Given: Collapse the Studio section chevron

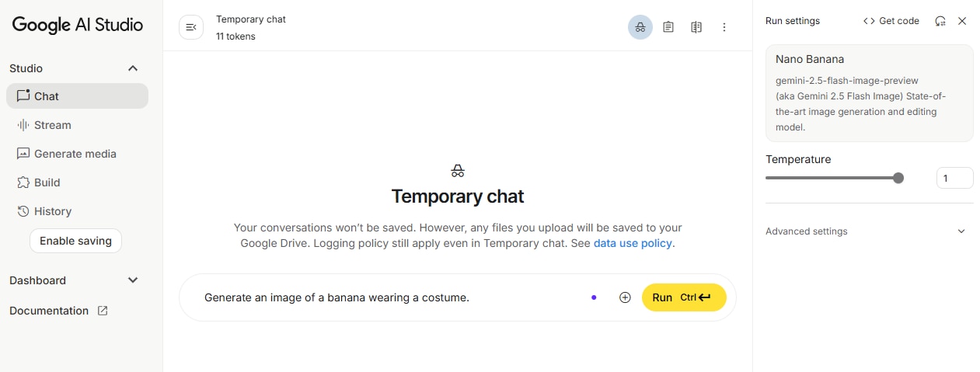Looking at the screenshot, I should (133, 68).
